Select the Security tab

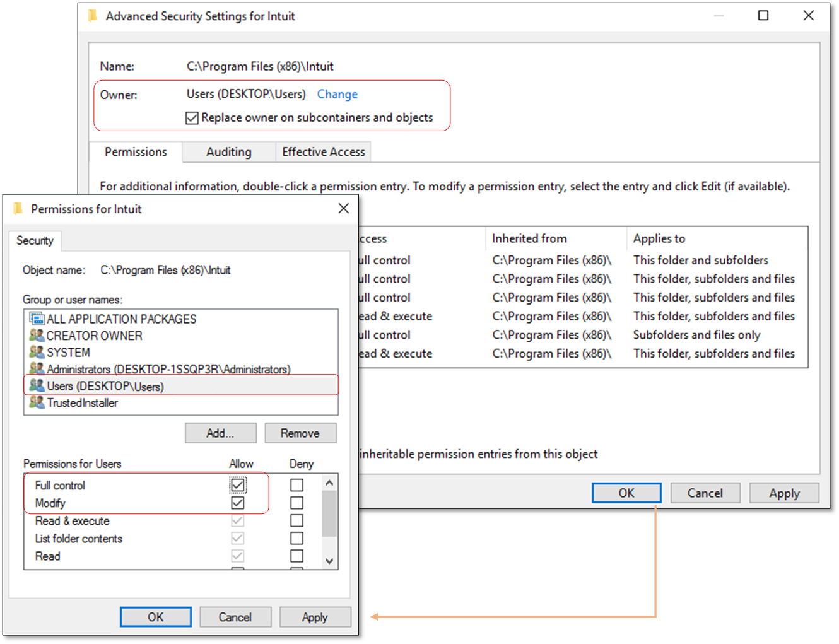(35, 241)
